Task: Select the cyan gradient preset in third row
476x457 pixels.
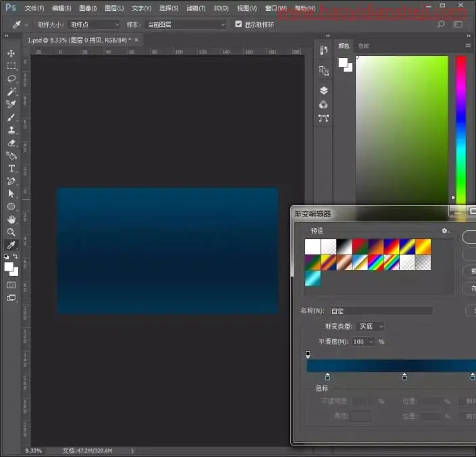Action: [313, 278]
